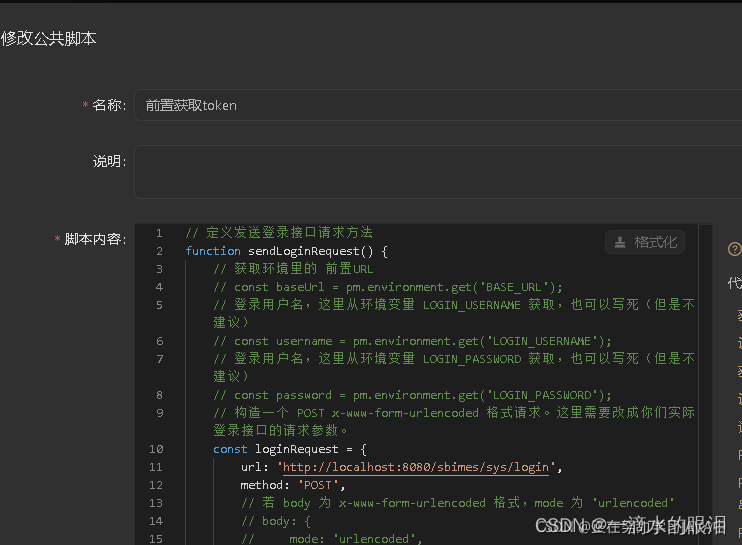Focus the 说明 description text area
This screenshot has width=742, height=545.
click(438, 172)
